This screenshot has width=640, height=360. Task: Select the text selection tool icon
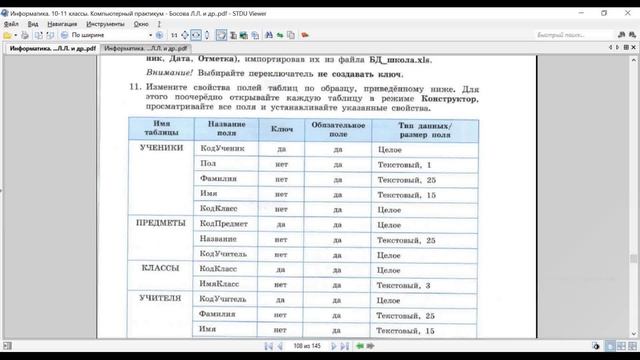click(233, 35)
